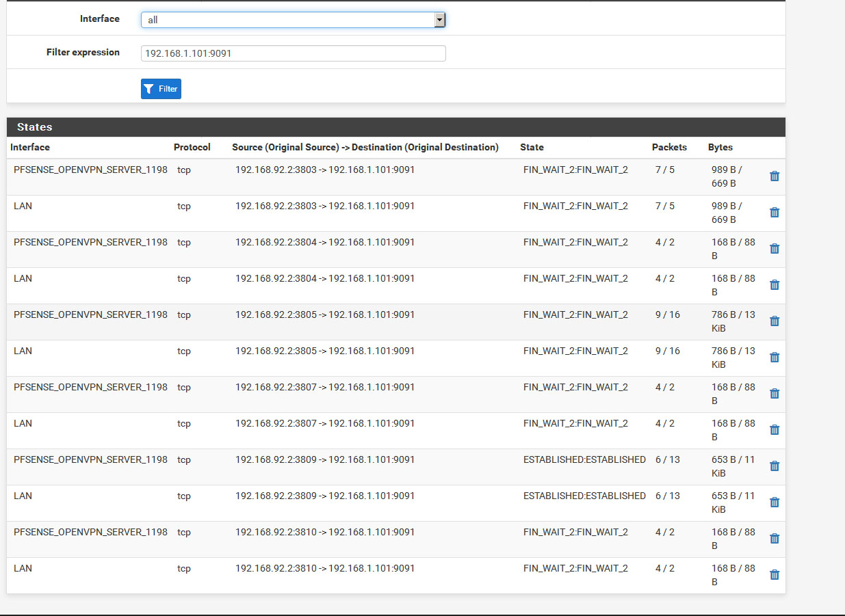845x616 pixels.
Task: Remove the LAN state from port 3807
Action: tap(774, 430)
